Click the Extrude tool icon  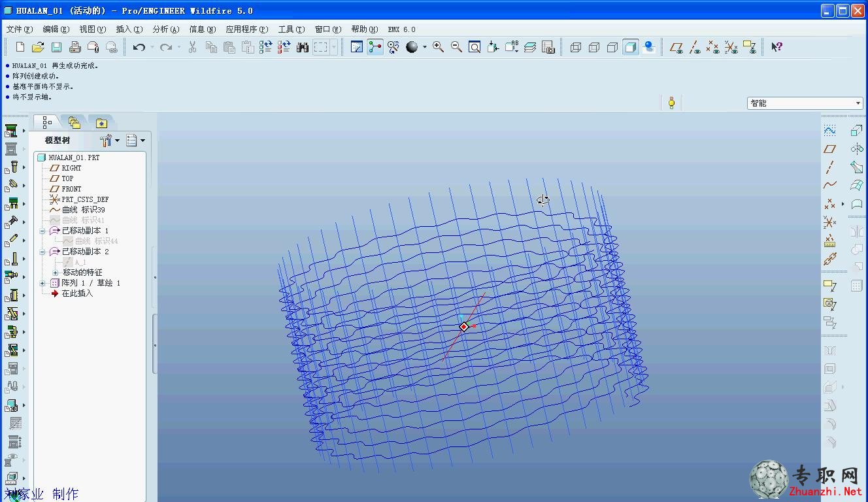(x=857, y=131)
